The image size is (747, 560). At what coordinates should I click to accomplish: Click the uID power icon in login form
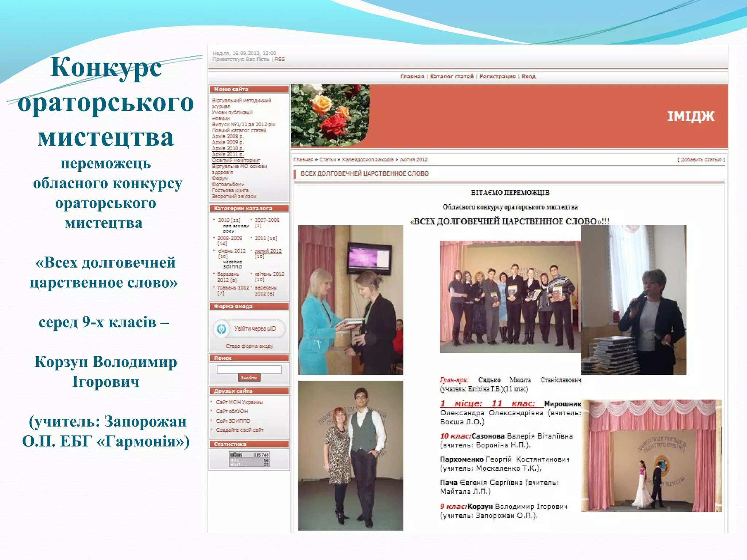(221, 329)
